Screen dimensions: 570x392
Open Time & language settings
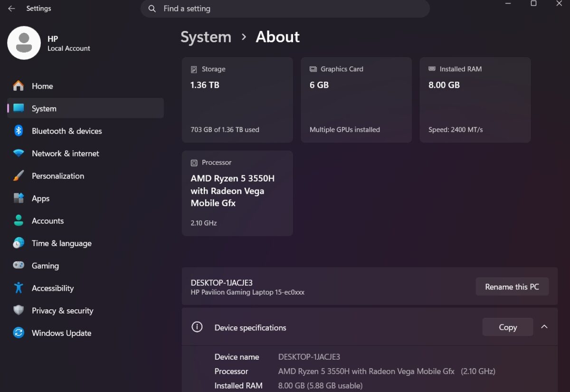point(85,243)
